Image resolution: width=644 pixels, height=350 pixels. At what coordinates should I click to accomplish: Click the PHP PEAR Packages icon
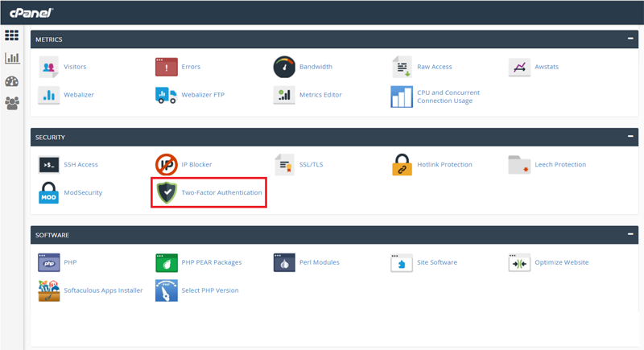pos(167,262)
